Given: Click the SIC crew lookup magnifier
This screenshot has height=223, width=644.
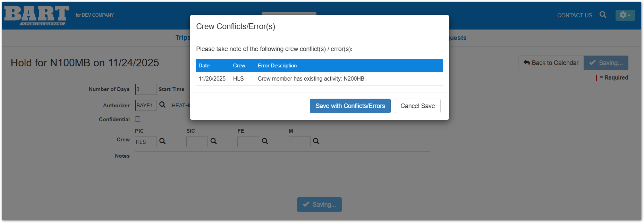Looking at the screenshot, I should tap(214, 141).
